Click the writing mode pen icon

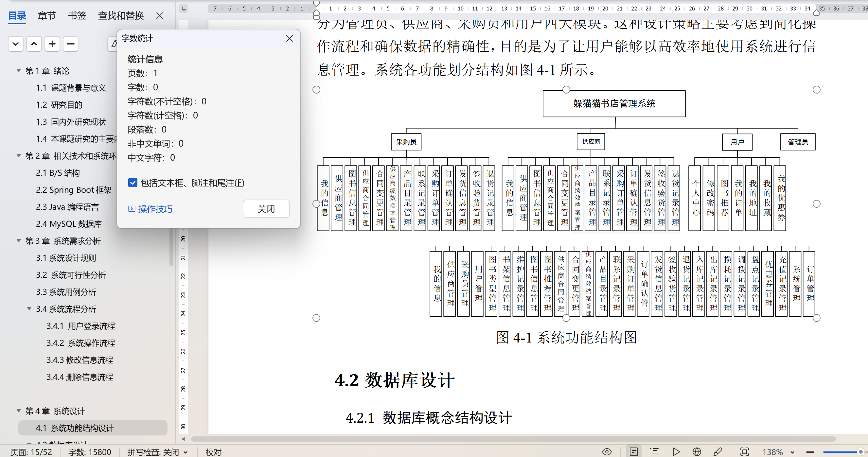[718, 452]
